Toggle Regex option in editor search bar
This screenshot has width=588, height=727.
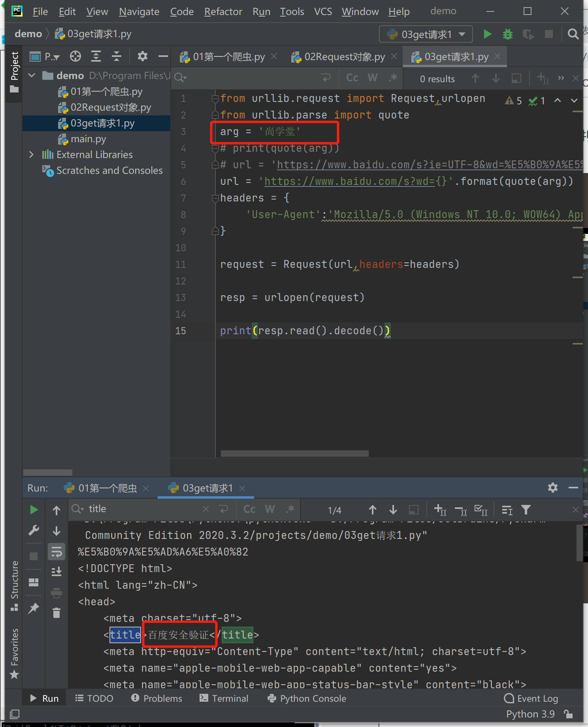coord(393,78)
